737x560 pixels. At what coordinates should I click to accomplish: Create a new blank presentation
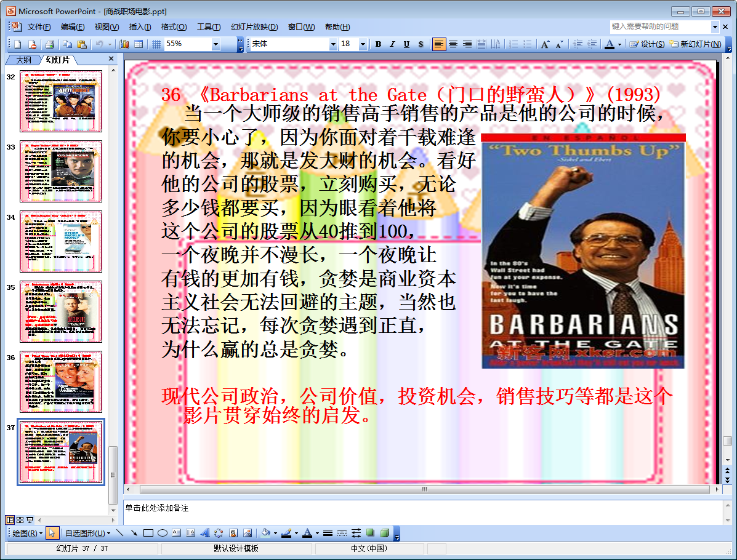18,44
